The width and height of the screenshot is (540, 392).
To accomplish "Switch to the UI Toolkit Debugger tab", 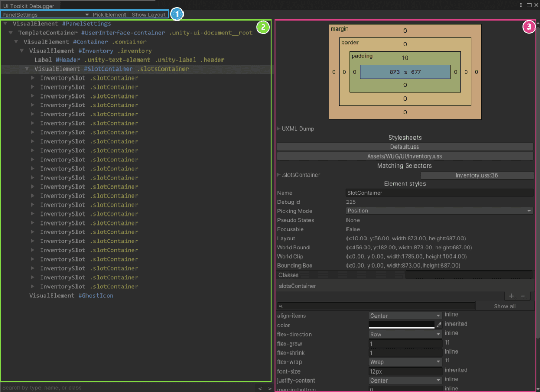I will click(x=29, y=6).
